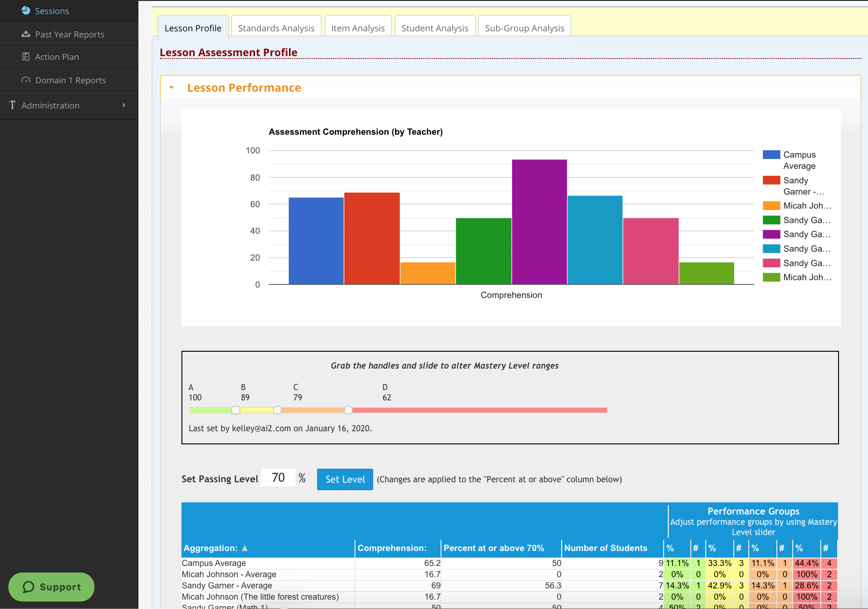Click the Action Plan clipboard icon
Screen dimensions: 868x609
[26, 57]
